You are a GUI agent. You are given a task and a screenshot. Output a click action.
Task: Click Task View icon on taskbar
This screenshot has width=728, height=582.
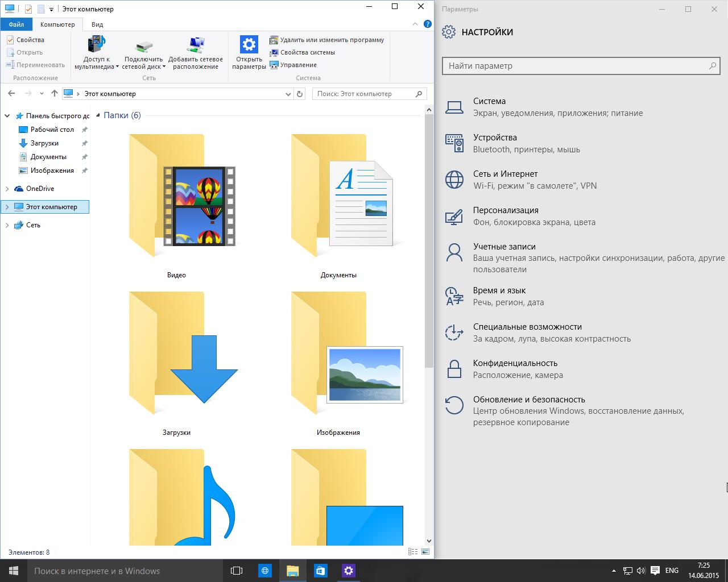pos(237,571)
